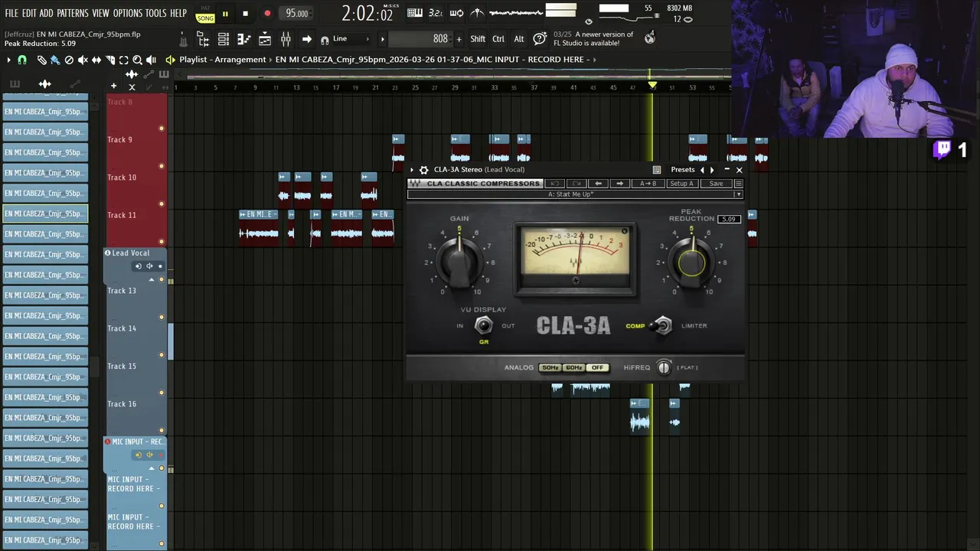Open the Piano roll icon
Image resolution: width=980 pixels, height=551 pixels.
coord(244,39)
